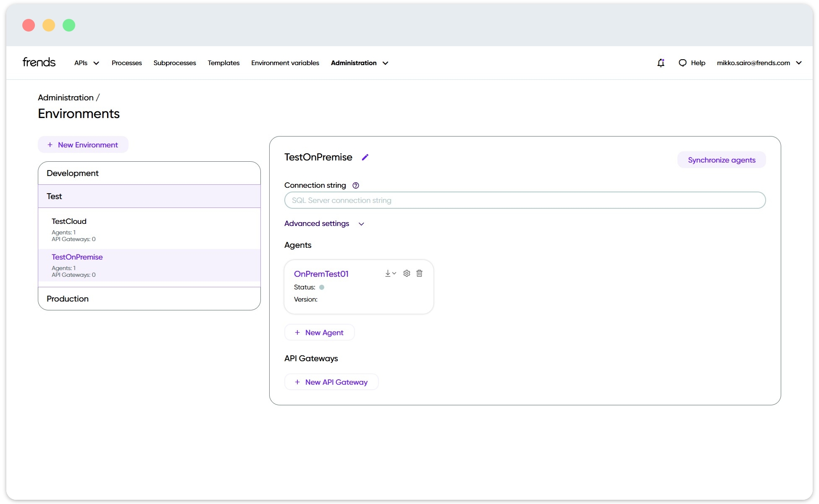Open the OnPremTest01 agent download icon
The width and height of the screenshot is (819, 504).
coord(390,273)
